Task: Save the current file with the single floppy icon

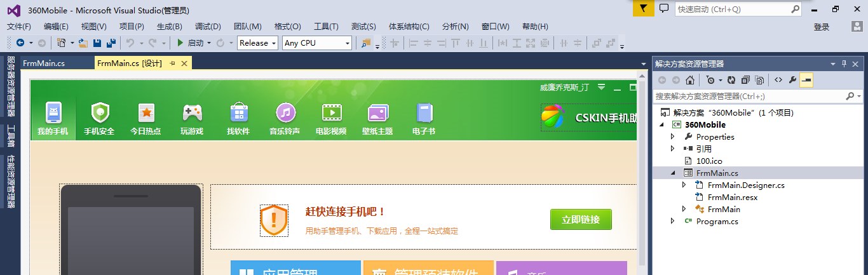Action: [x=97, y=43]
